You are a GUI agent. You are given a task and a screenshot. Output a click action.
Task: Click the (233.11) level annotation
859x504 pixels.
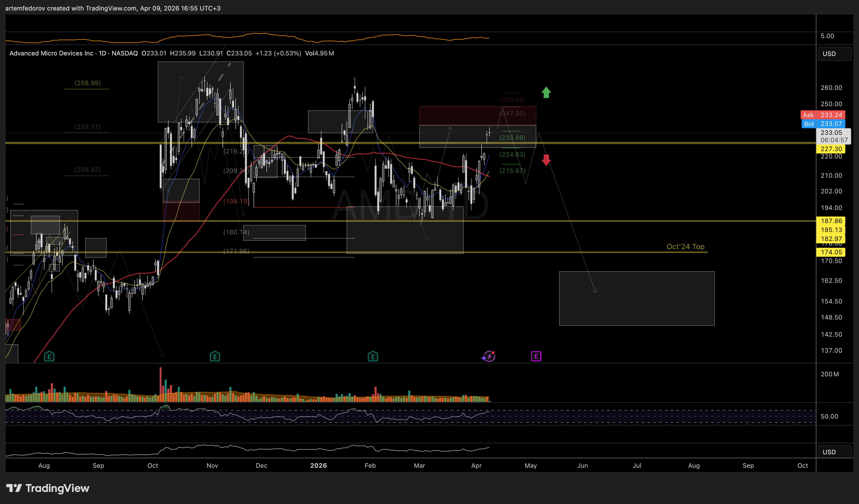point(88,127)
